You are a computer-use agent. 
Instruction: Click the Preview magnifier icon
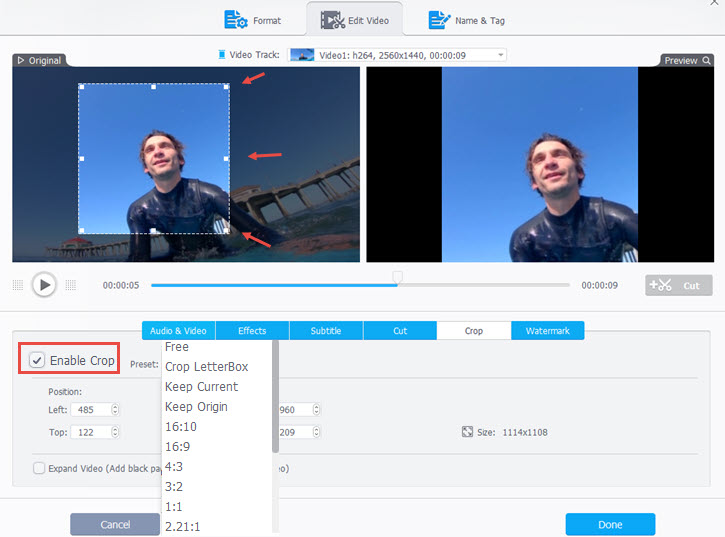[x=707, y=61]
